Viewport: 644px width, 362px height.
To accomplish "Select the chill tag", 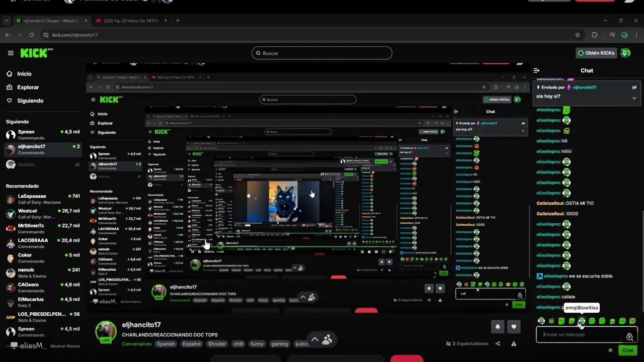I will [x=238, y=344].
